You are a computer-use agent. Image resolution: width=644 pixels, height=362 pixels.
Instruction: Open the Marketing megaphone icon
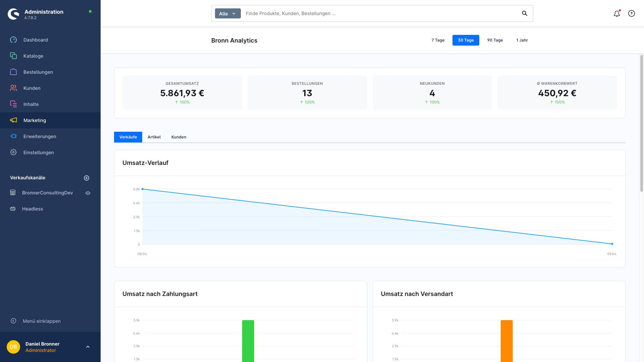click(13, 120)
